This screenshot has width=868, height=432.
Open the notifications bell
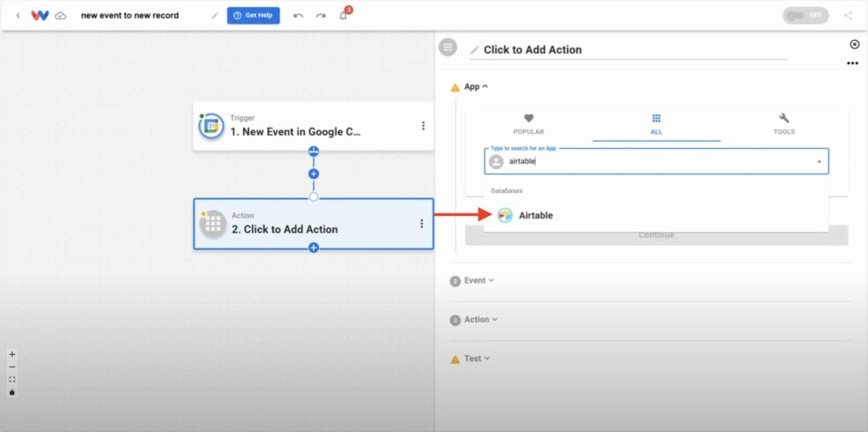(x=343, y=15)
